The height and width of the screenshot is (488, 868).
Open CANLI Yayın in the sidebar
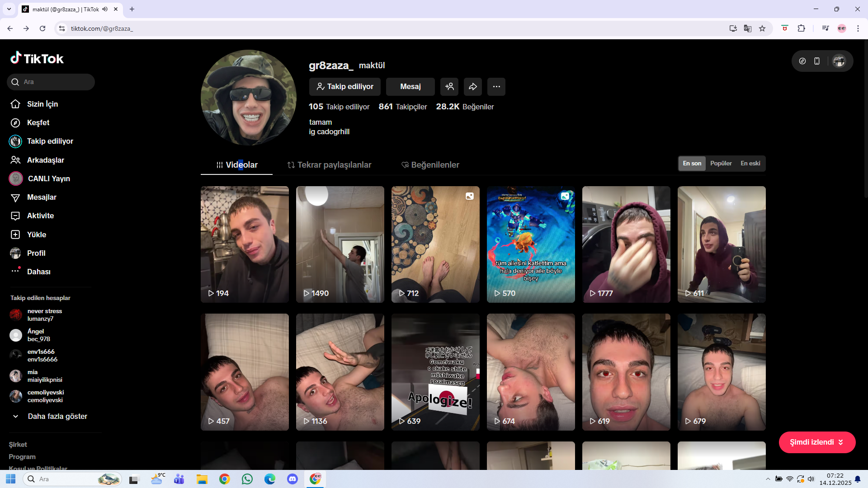(x=48, y=179)
